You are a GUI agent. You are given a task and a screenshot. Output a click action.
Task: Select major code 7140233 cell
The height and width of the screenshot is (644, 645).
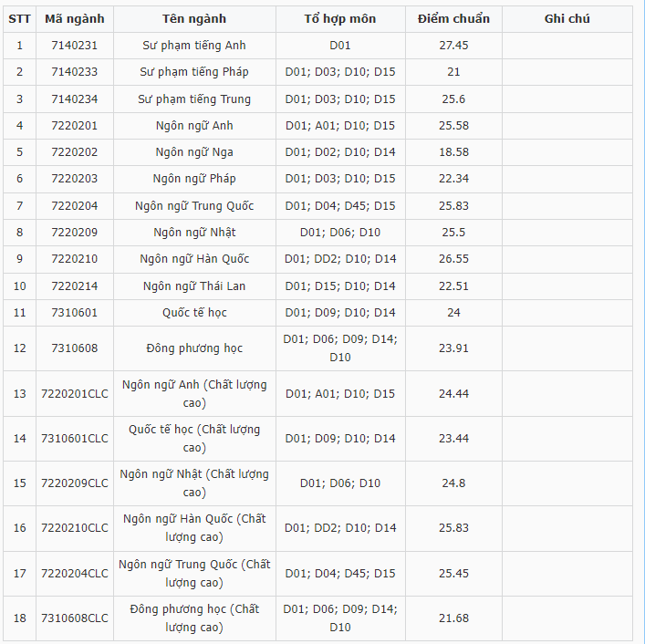tap(75, 72)
